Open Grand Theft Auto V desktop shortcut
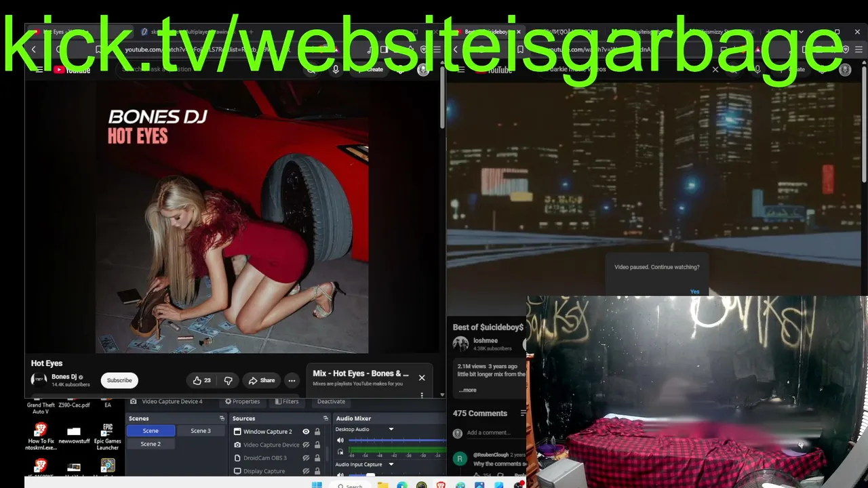This screenshot has height=488, width=868. point(41,408)
